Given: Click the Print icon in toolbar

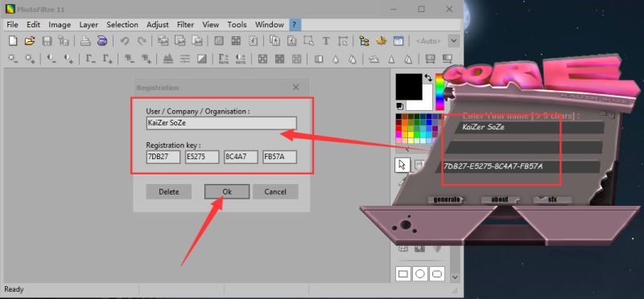Looking at the screenshot, I should (x=85, y=41).
